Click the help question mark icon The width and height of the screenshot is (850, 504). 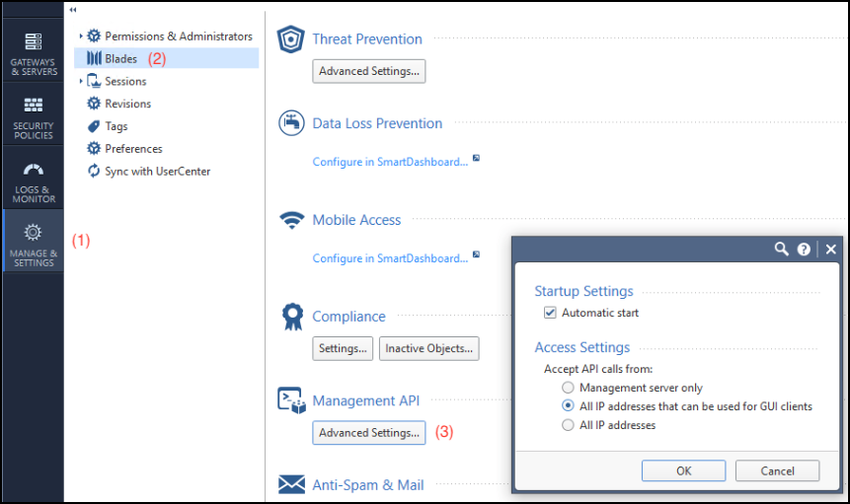tap(804, 250)
